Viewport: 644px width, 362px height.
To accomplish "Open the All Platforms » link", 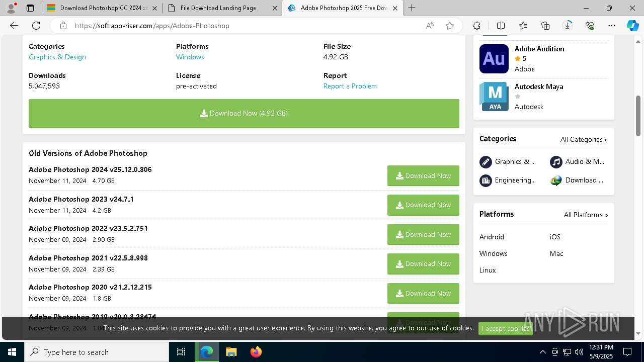I will 586,215.
